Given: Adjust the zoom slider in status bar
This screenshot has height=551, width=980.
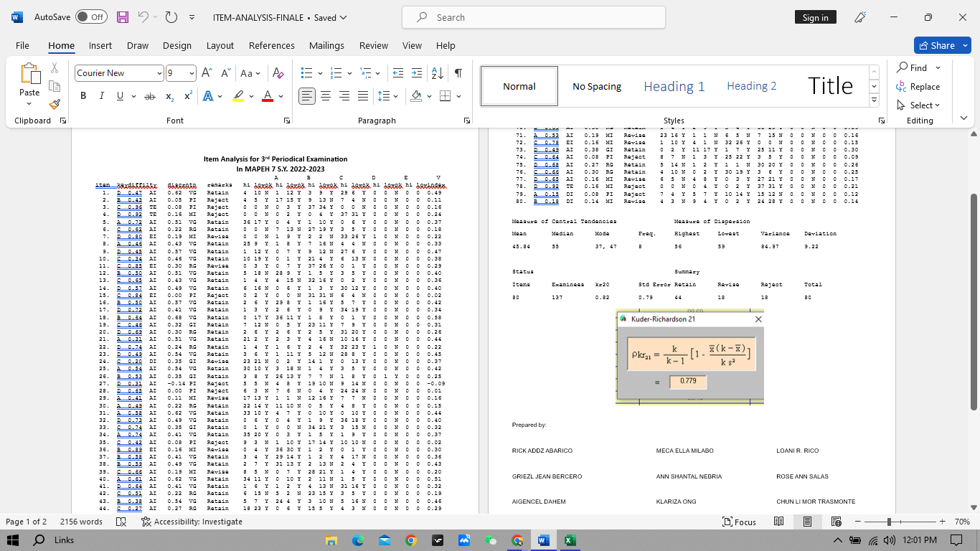Looking at the screenshot, I should click(889, 522).
